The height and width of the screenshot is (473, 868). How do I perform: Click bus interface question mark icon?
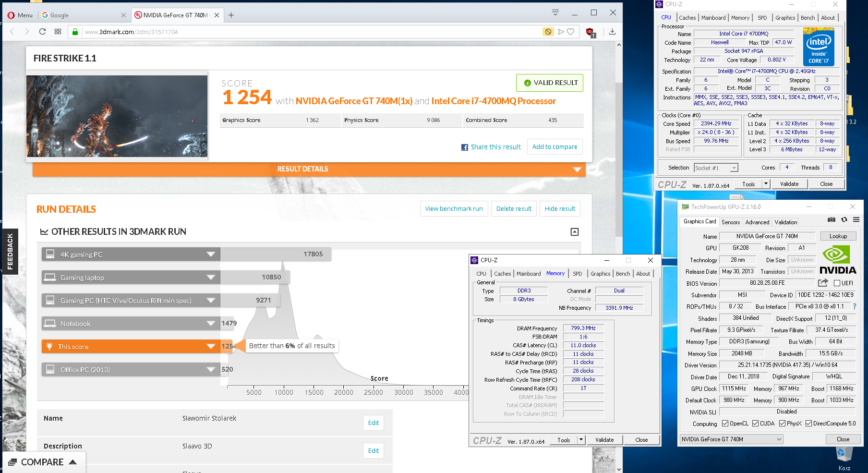(x=855, y=306)
